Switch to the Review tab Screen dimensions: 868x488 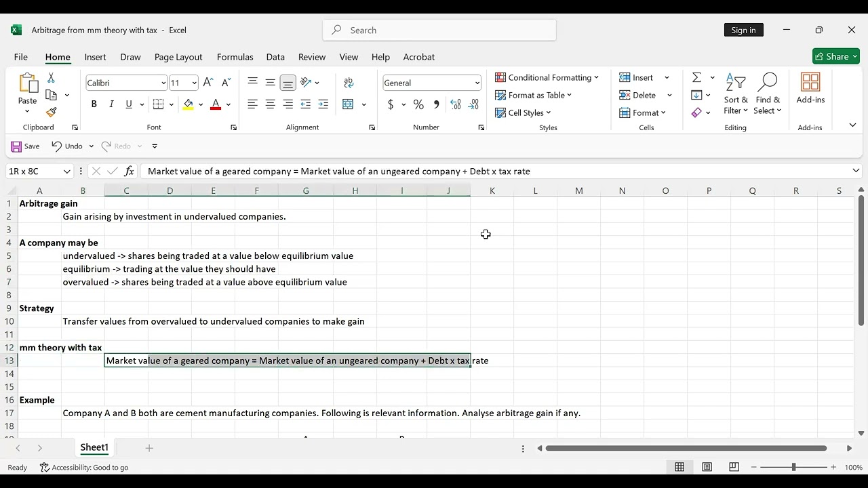[x=312, y=57]
